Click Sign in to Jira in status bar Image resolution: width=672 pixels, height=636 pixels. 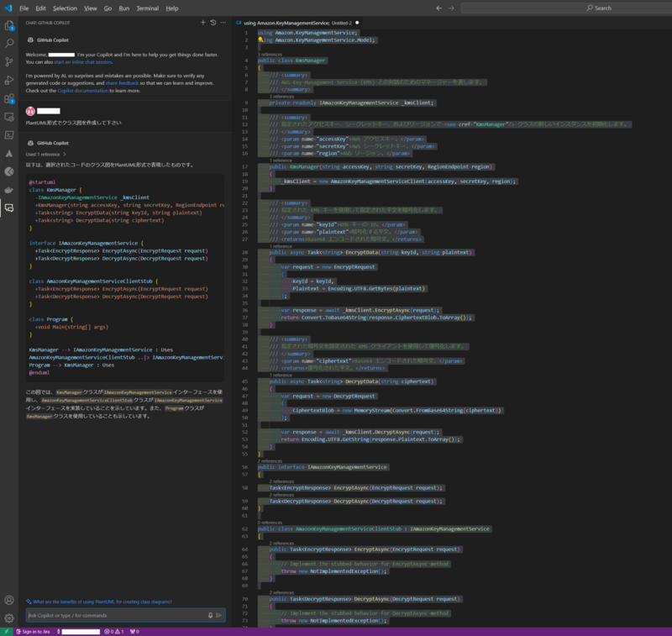34,631
